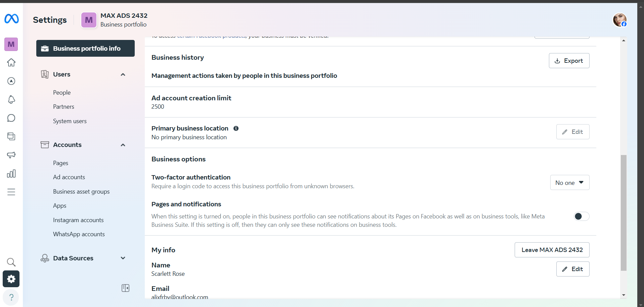Image resolution: width=644 pixels, height=307 pixels.
Task: Open the compass activity icon in left rail
Action: (x=11, y=81)
